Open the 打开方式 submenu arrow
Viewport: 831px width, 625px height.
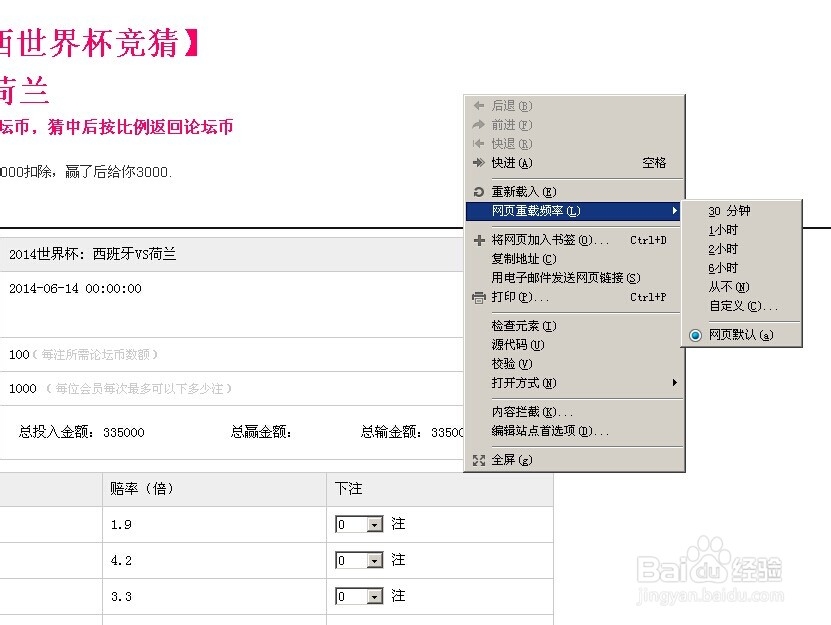click(x=674, y=383)
